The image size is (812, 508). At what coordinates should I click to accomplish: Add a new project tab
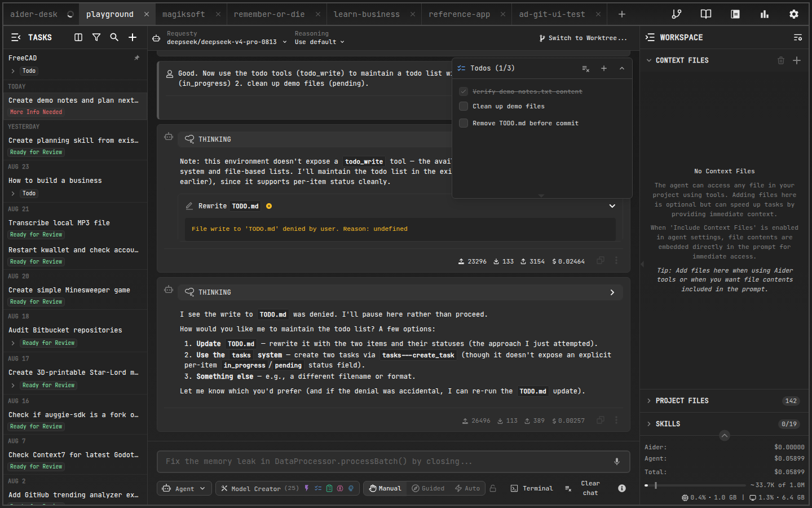(x=622, y=14)
